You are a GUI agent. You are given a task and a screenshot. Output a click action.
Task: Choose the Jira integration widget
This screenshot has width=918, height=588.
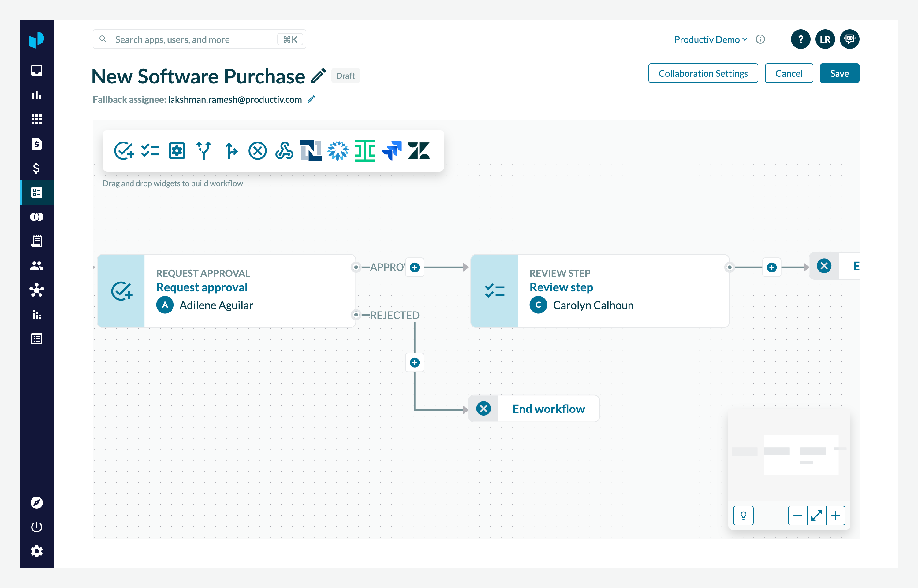point(392,150)
